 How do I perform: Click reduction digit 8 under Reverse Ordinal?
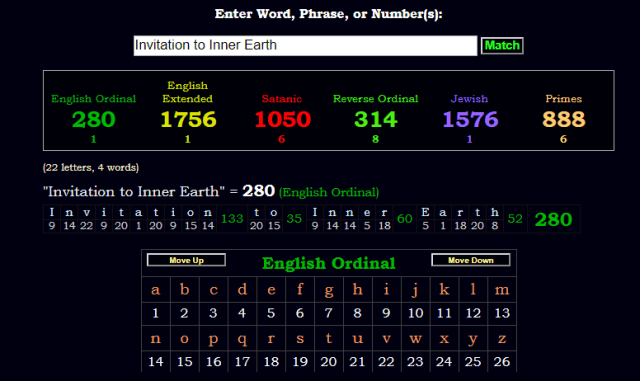point(376,139)
